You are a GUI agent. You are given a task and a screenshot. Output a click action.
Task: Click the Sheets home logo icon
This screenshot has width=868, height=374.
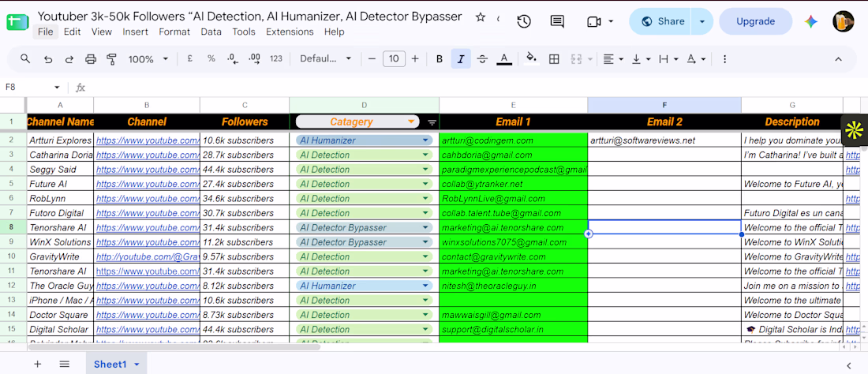17,22
